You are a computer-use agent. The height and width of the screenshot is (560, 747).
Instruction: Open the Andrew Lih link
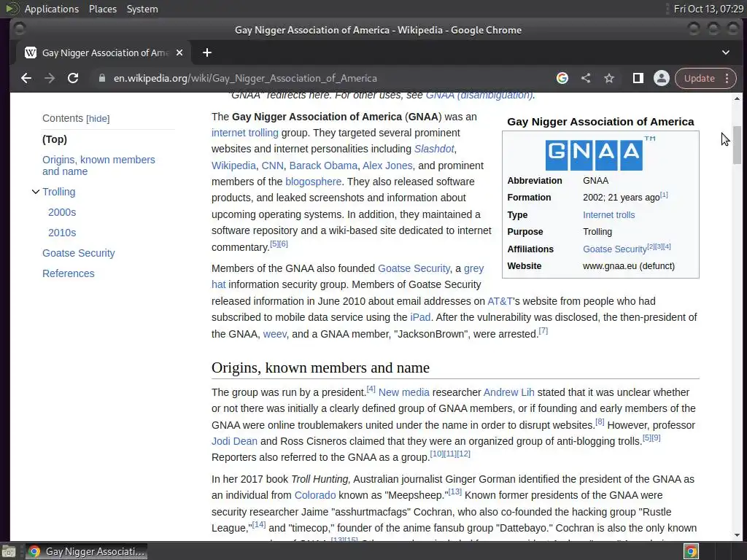[508, 392]
